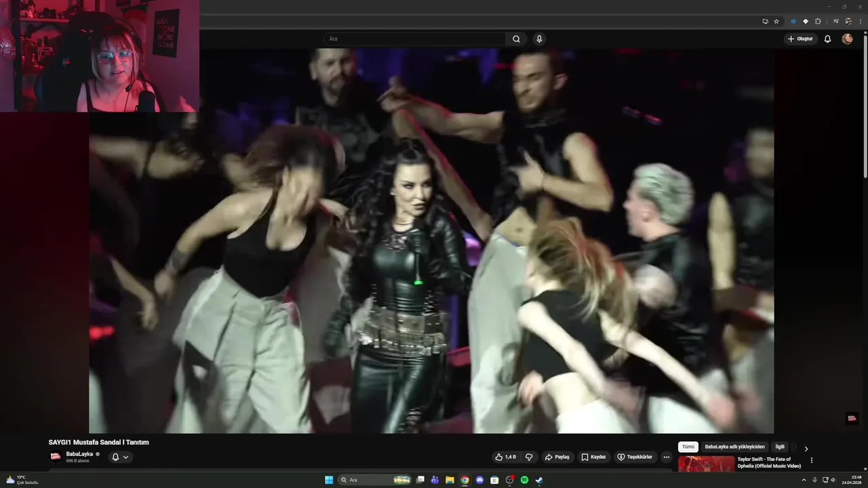This screenshot has width=868, height=488.
Task: Open the Chrome three-dot menu
Action: [x=860, y=21]
